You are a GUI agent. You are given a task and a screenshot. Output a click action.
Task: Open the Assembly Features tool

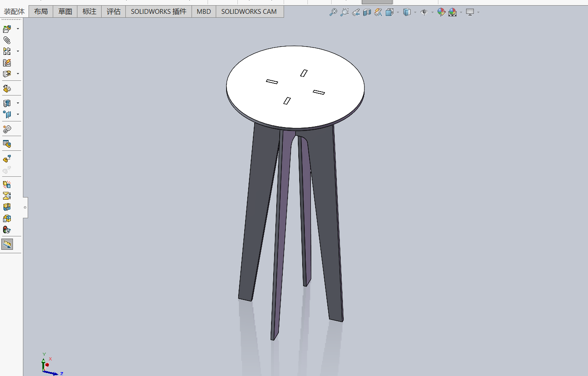click(x=7, y=103)
